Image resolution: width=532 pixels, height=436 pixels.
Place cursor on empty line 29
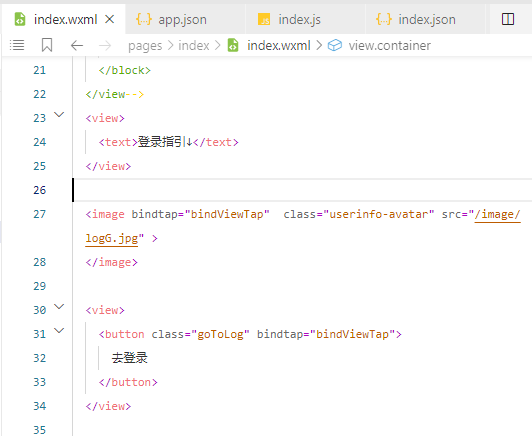(302, 286)
